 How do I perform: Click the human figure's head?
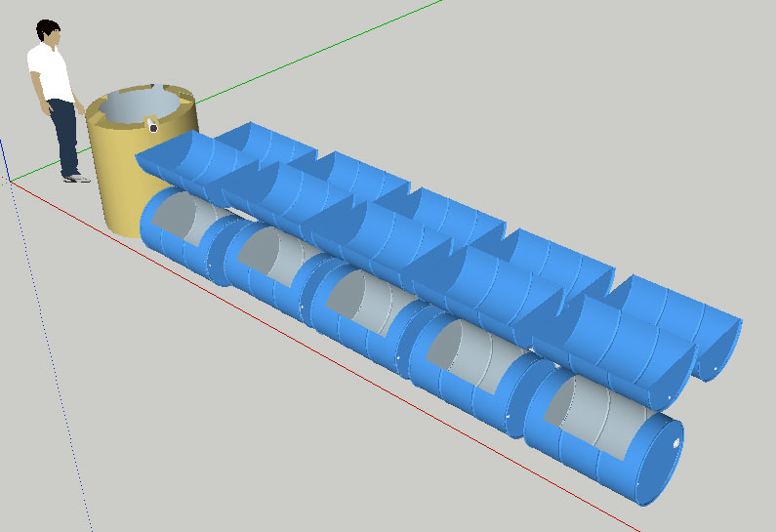coord(47,33)
